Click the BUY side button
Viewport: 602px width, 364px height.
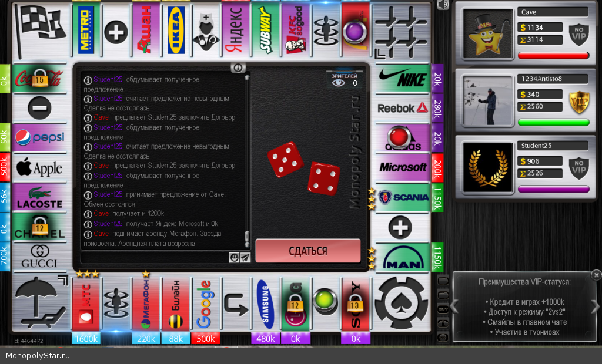pyautogui.click(x=443, y=309)
